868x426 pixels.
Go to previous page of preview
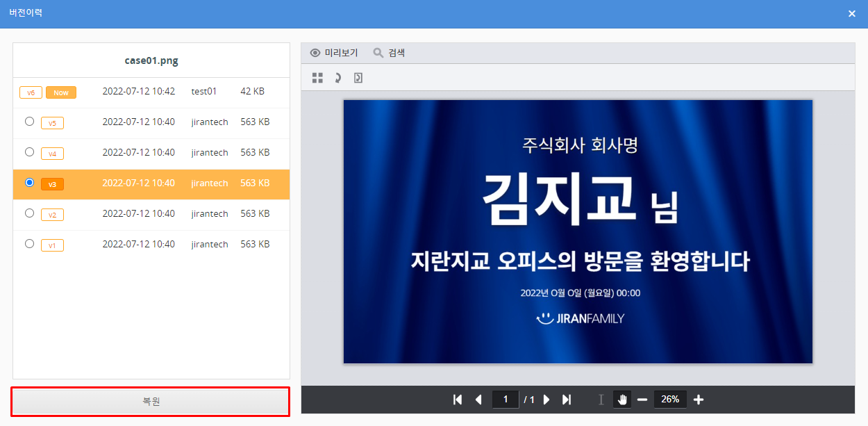[478, 400]
